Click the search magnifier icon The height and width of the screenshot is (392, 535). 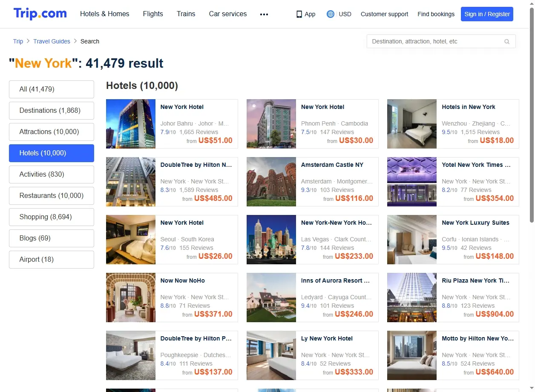507,42
